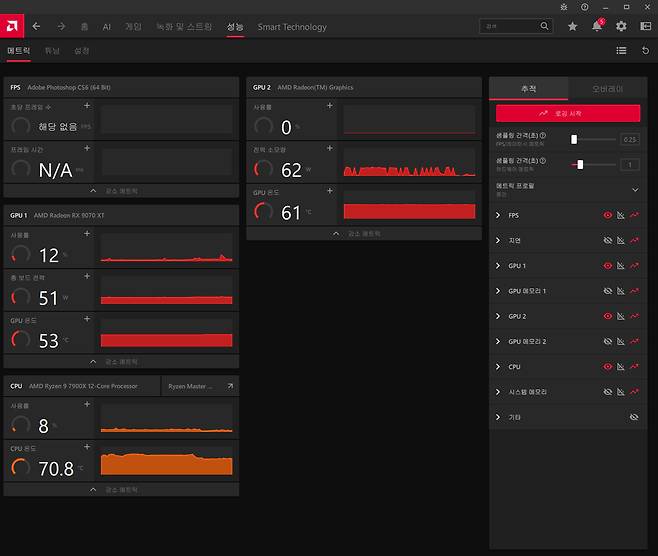
Task: Switch to the 오버레이 tab
Action: point(607,89)
